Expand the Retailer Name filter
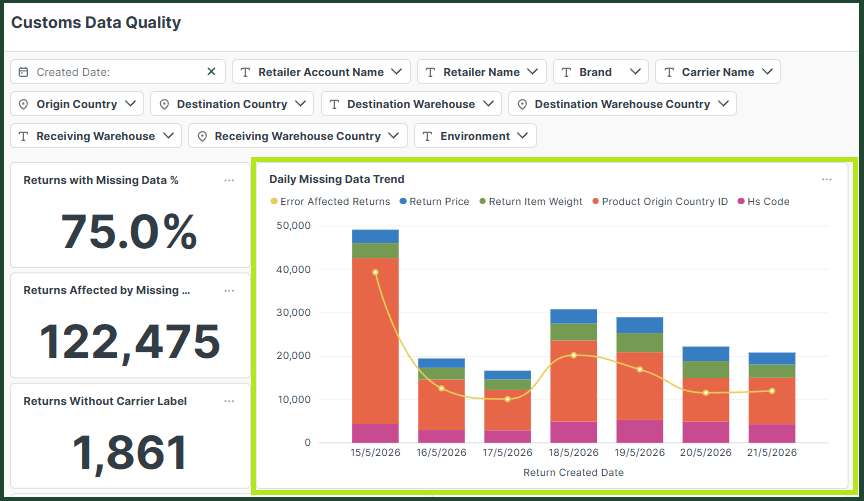 pos(482,72)
